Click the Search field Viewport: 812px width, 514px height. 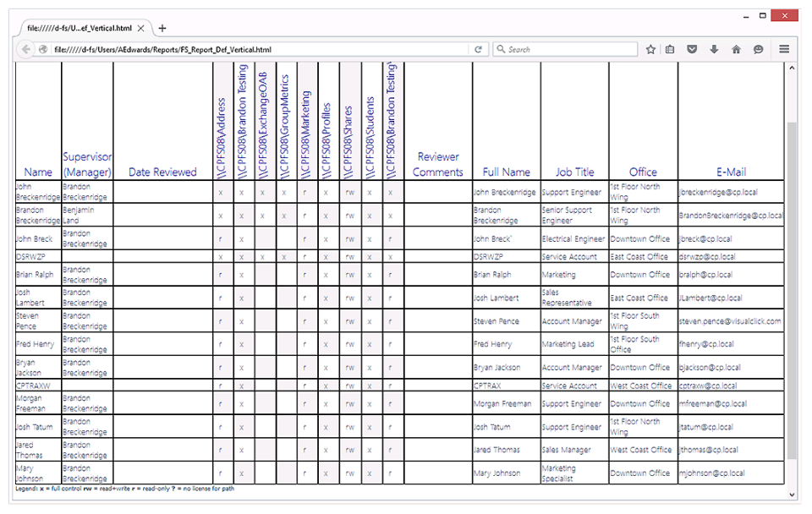[567, 49]
